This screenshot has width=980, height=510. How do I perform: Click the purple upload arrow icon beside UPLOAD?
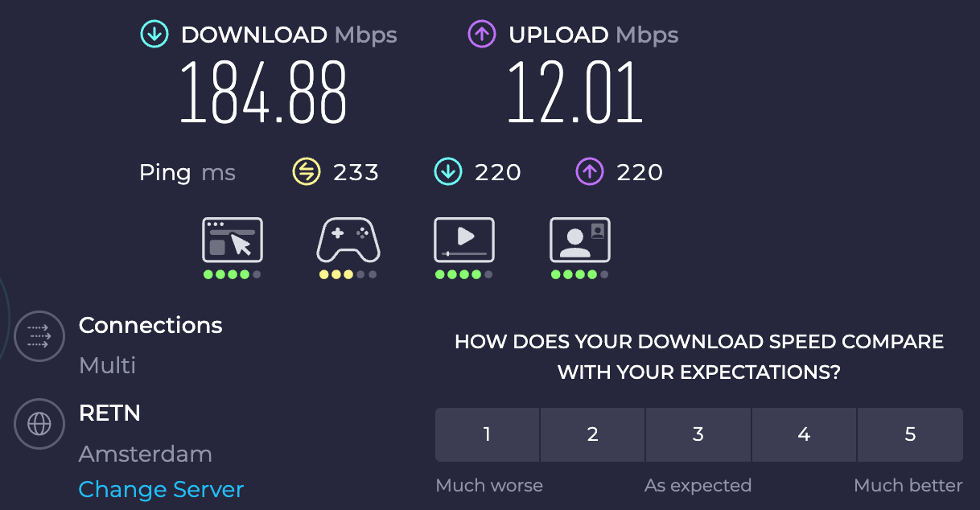pos(481,35)
